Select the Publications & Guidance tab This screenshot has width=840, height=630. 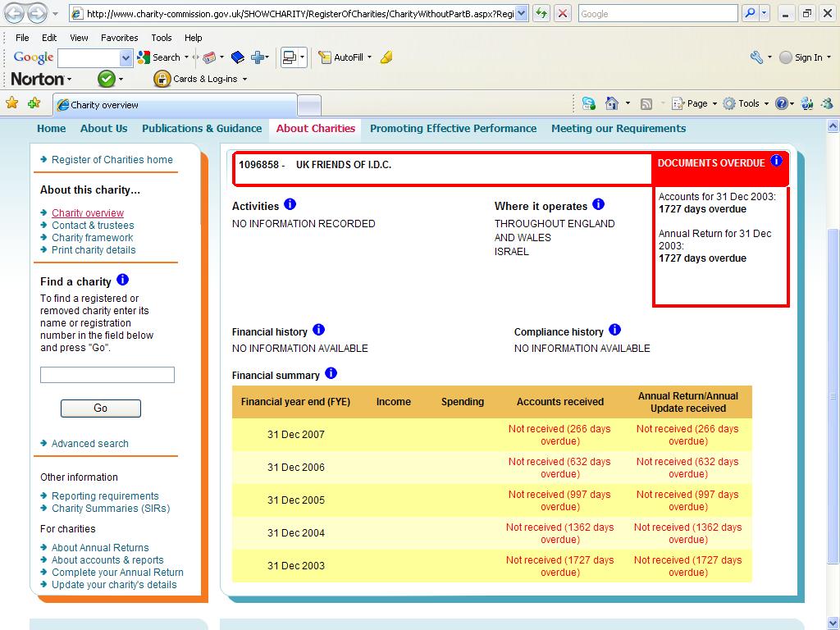point(202,129)
